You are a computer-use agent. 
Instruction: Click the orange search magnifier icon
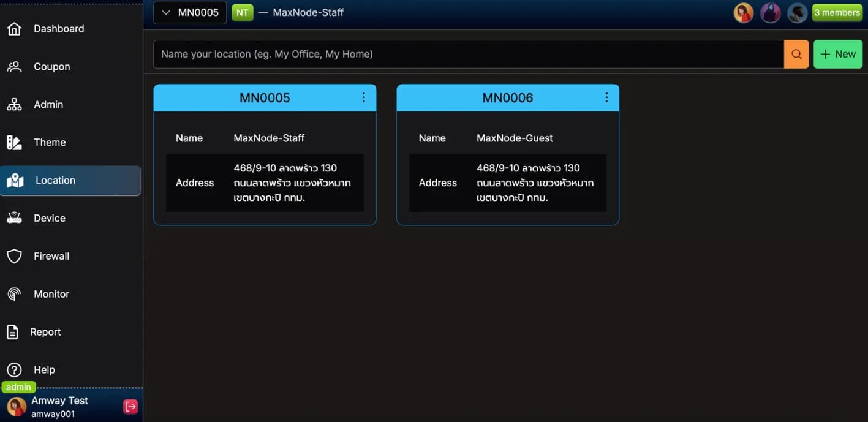coord(796,53)
